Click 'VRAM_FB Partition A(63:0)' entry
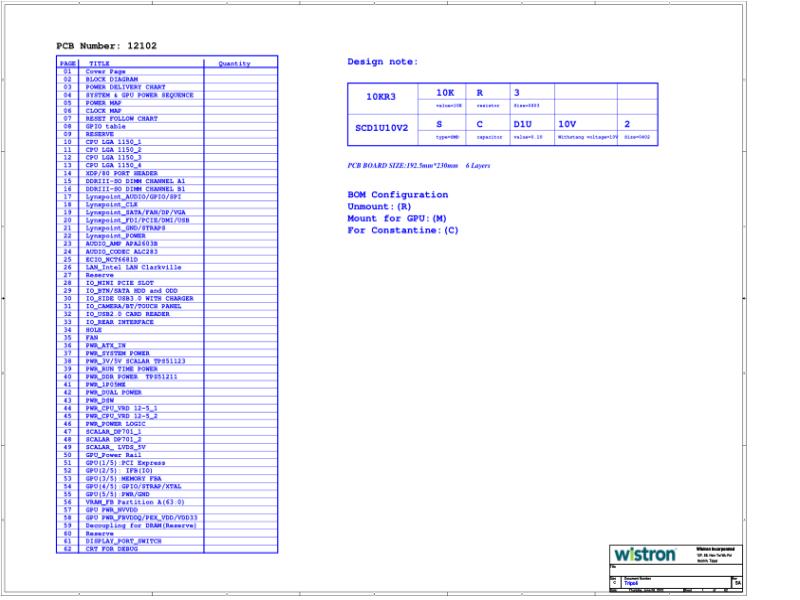The height and width of the screenshot is (600, 800). [x=135, y=502]
